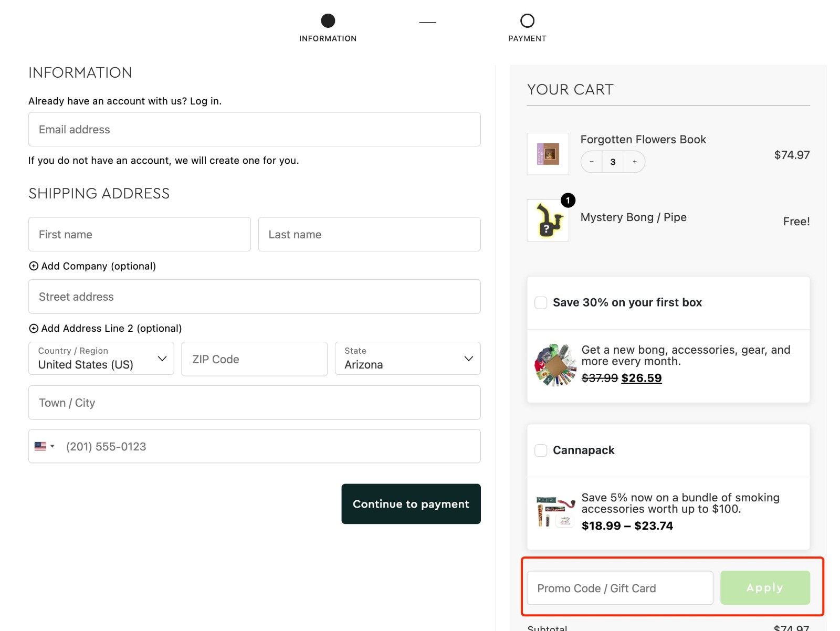This screenshot has width=840, height=631.
Task: Click the plus icon beside Add Company
Action: 34,266
